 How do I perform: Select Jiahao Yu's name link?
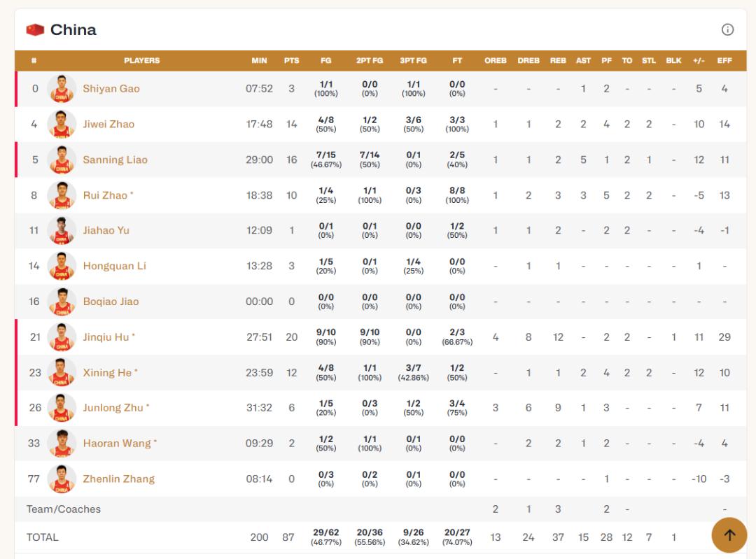click(106, 230)
